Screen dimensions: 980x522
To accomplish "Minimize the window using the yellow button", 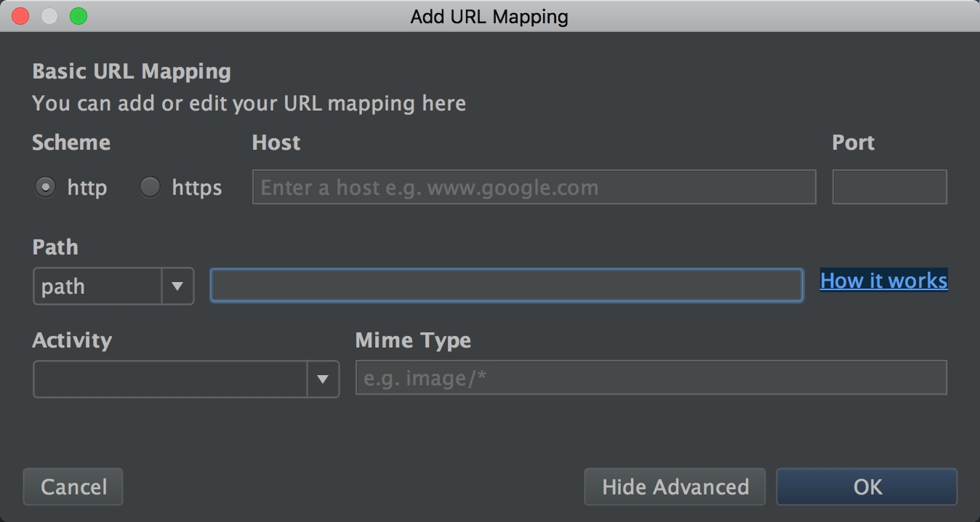I will click(49, 16).
